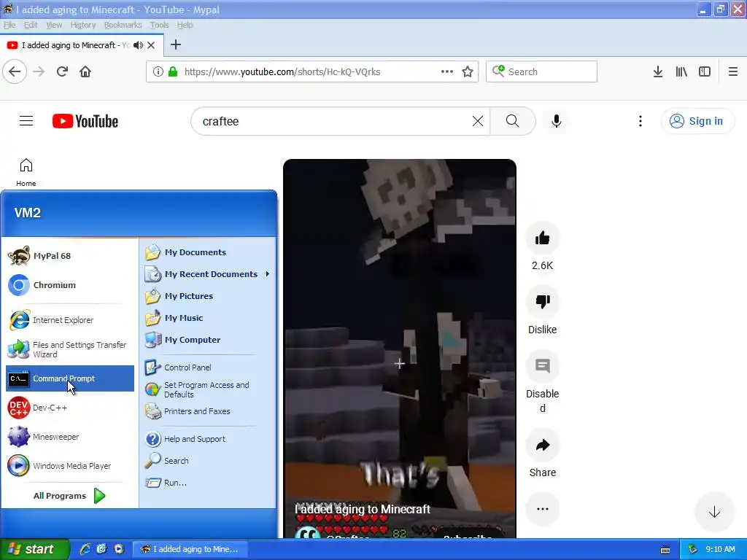This screenshot has width=747, height=560.
Task: Open My Documents from Start menu
Action: pyautogui.click(x=207, y=252)
